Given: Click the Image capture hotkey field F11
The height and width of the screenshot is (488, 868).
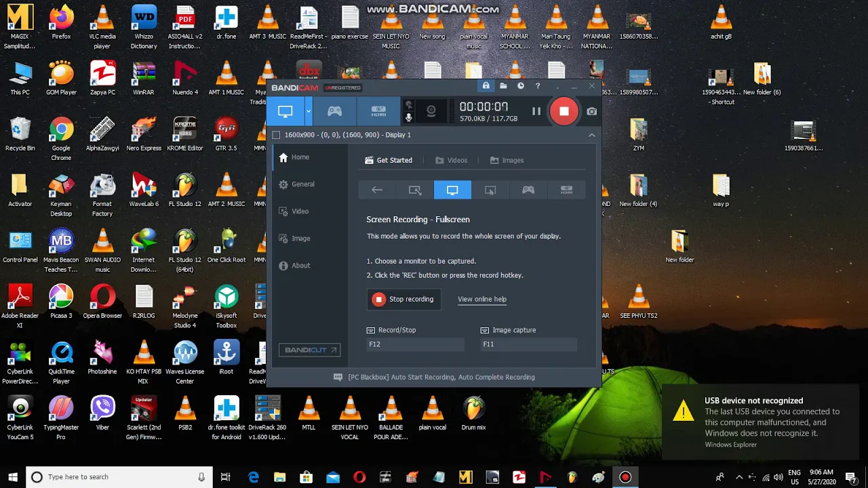Looking at the screenshot, I should pyautogui.click(x=529, y=344).
